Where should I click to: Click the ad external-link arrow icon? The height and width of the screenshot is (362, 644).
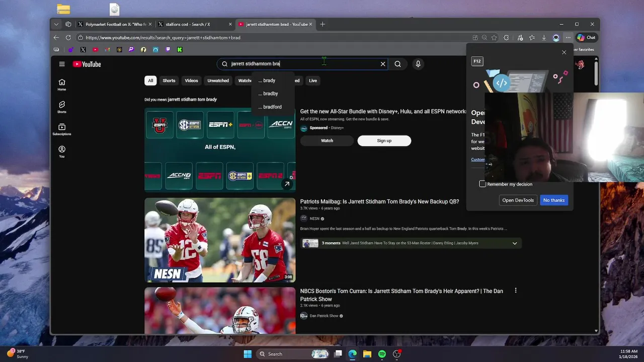coord(287,184)
